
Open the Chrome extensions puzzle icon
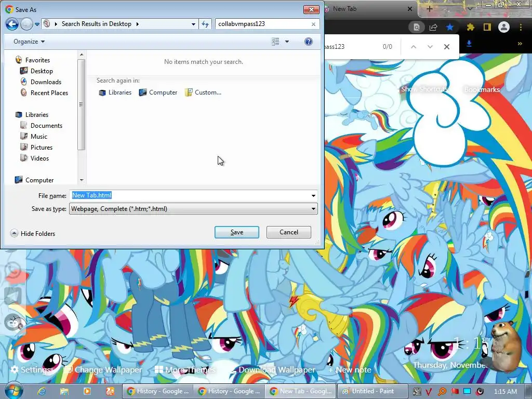pos(471,27)
